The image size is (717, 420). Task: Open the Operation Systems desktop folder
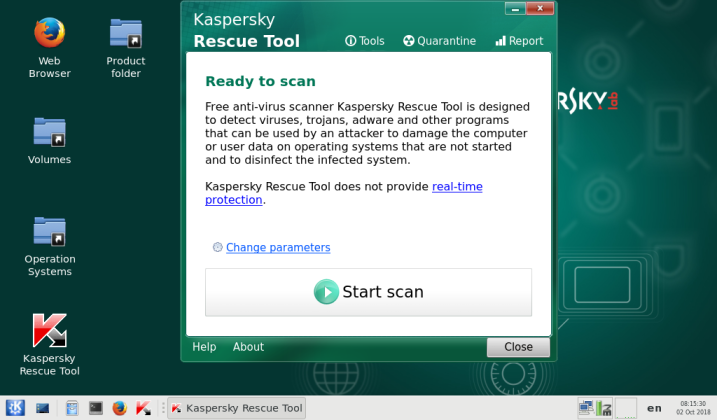pos(49,246)
